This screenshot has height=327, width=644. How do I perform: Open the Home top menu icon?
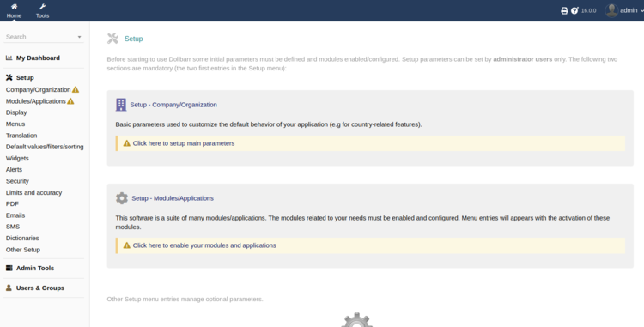[x=14, y=7]
